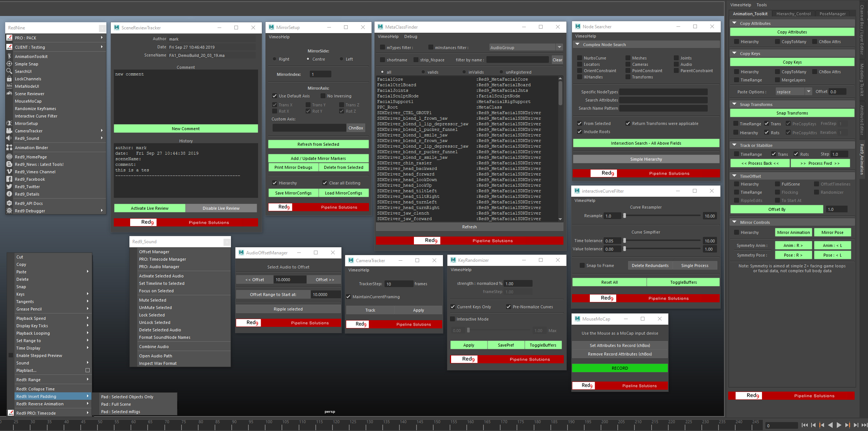The image size is (868, 431).
Task: Open the Paste Options replace dropdown
Action: point(808,91)
